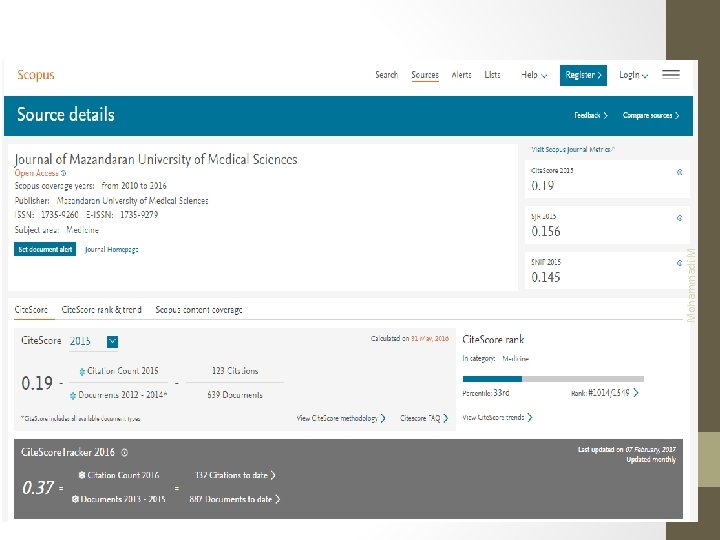Screen dimensions: 720x540
Task: Open View CiteScore methodology link
Action: (x=341, y=418)
